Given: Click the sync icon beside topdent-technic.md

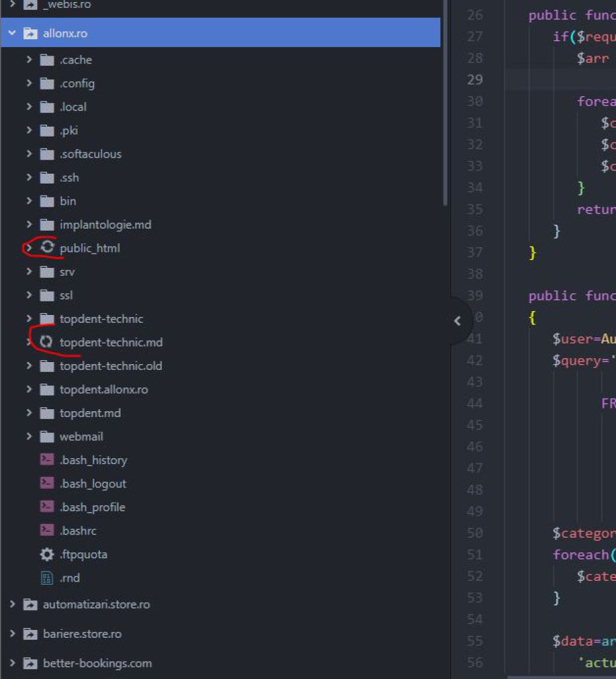Looking at the screenshot, I should point(46,341).
